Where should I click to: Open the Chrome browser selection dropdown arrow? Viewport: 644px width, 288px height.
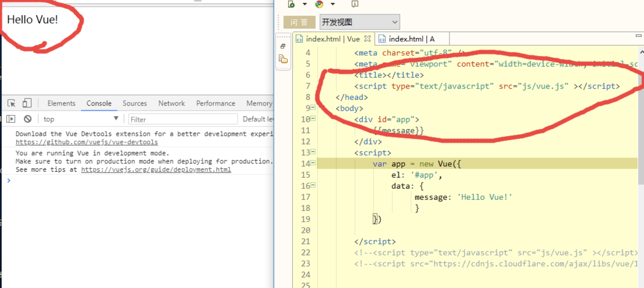(333, 4)
